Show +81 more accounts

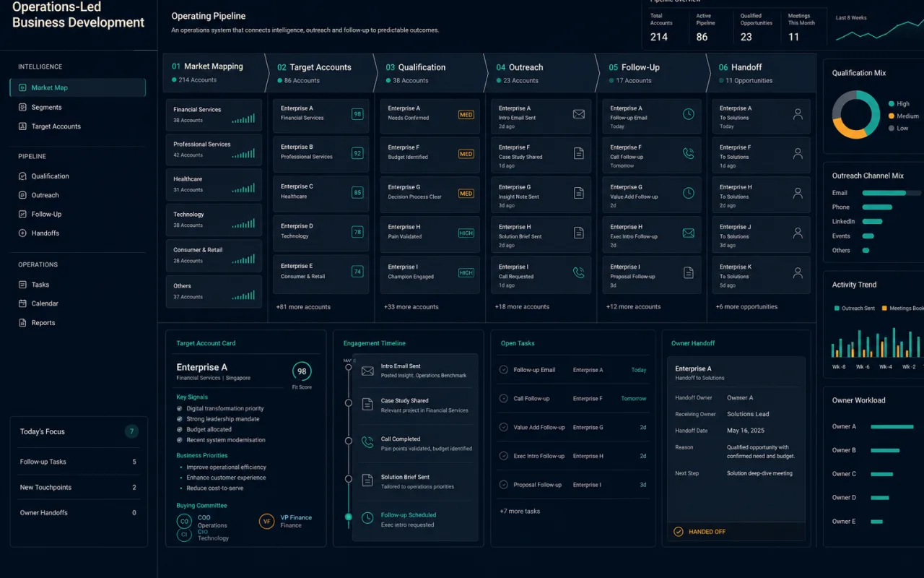click(303, 307)
